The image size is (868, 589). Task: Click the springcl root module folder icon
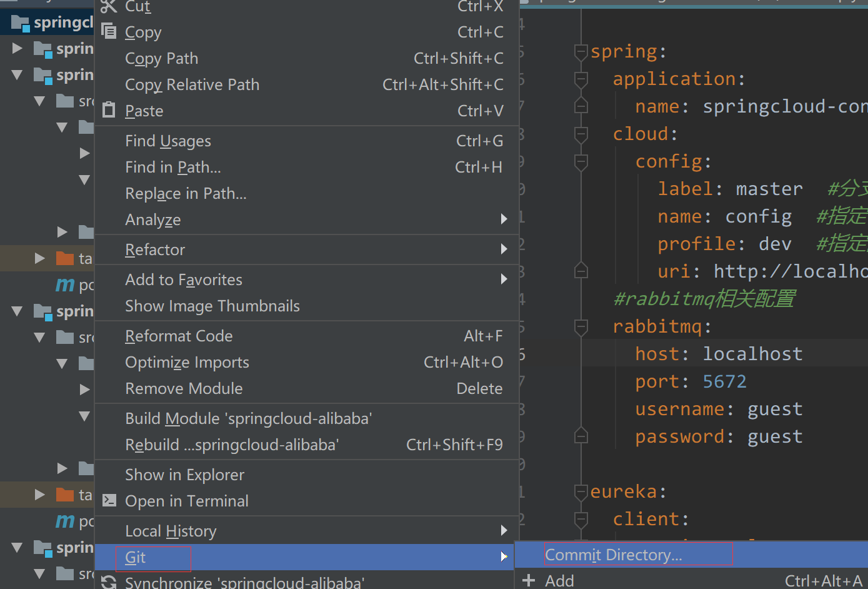point(21,24)
